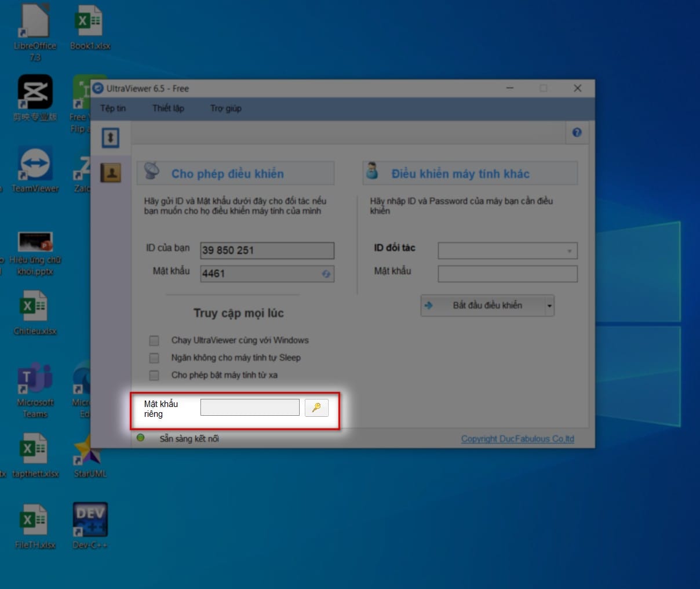This screenshot has width=700, height=589.
Task: Select the ID của bạn value 39 850 251
Action: 267,250
